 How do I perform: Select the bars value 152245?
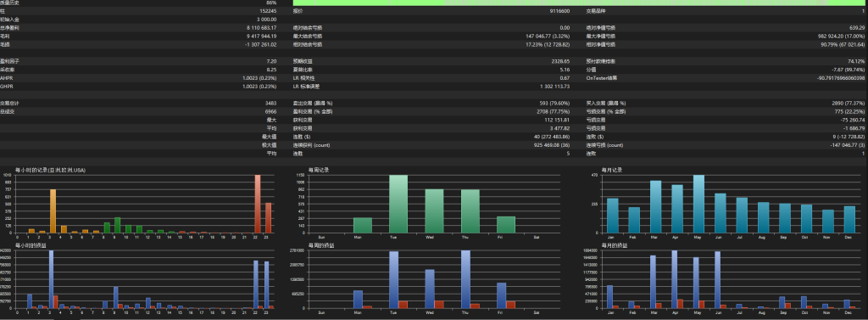268,11
